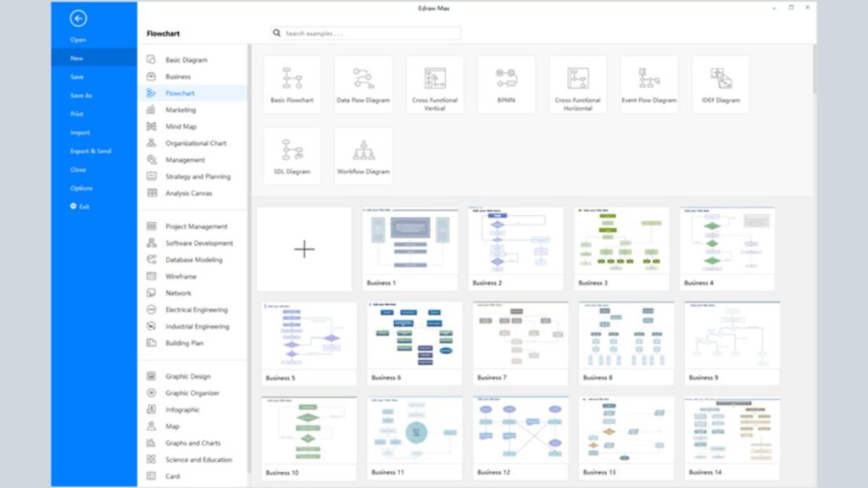The image size is (868, 488).
Task: Open the Open menu item
Action: coord(78,40)
